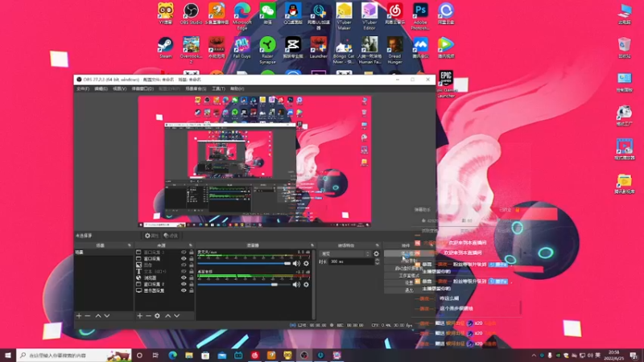Image resolution: width=644 pixels, height=362 pixels.
Task: Click the 滤镜 filters button below preview
Action: coord(171,236)
